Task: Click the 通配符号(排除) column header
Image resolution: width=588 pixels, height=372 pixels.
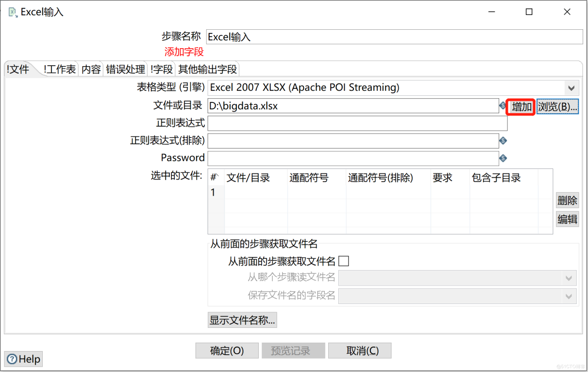Action: coord(388,178)
